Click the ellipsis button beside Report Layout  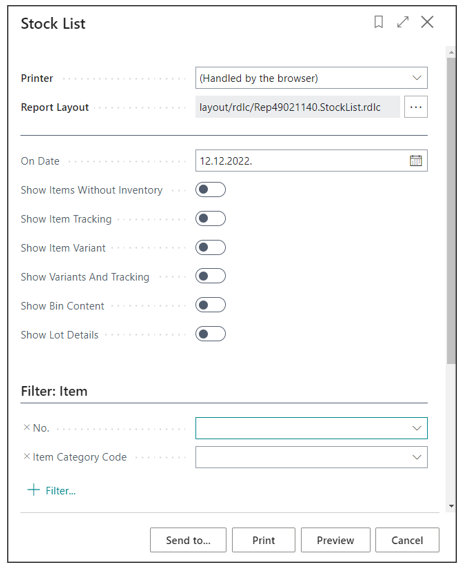[x=416, y=107]
